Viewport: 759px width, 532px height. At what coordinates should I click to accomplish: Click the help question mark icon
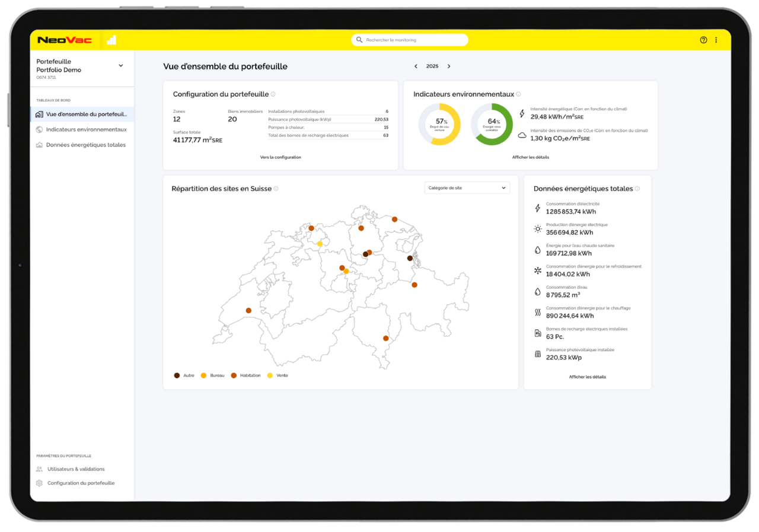[703, 40]
